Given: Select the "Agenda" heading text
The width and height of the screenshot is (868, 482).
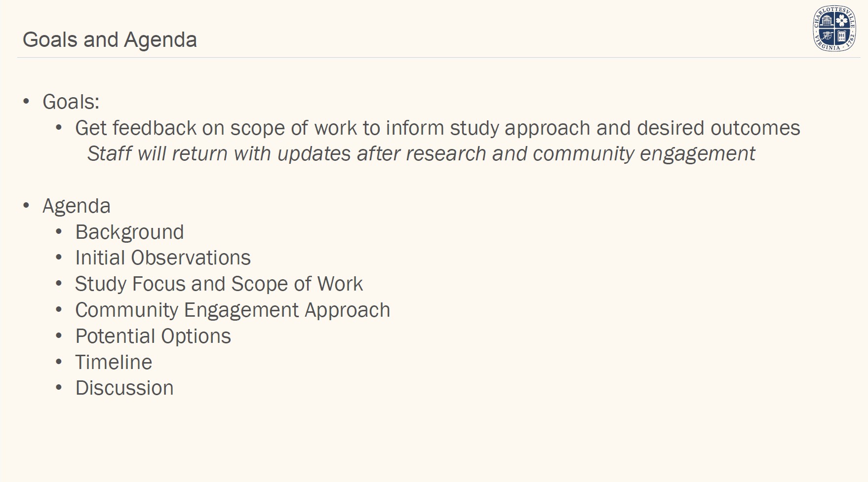Looking at the screenshot, I should (77, 206).
